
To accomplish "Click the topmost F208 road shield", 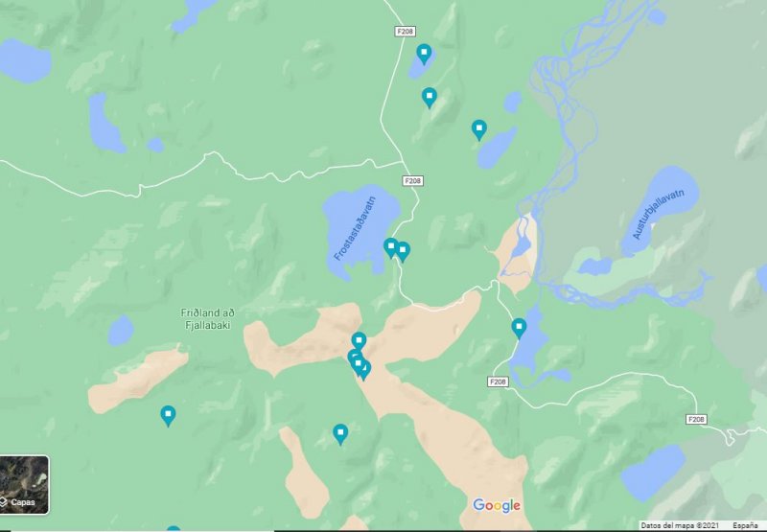I will coord(405,32).
